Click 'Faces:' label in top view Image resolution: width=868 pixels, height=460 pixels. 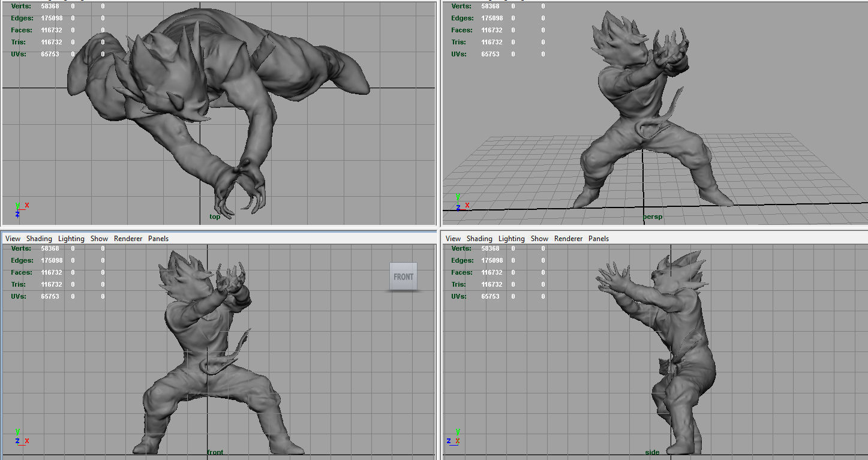point(22,30)
